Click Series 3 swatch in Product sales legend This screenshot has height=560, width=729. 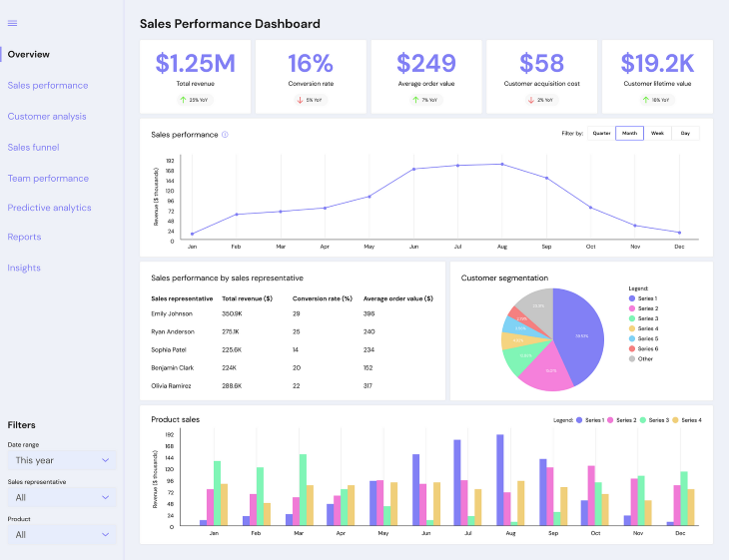pos(643,420)
